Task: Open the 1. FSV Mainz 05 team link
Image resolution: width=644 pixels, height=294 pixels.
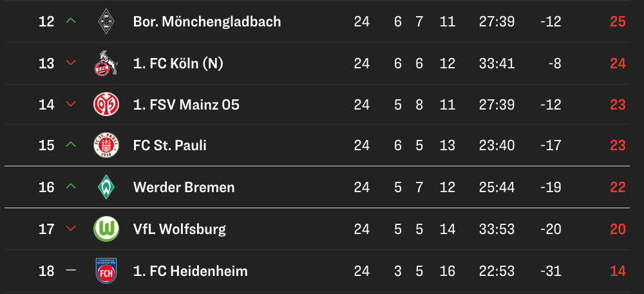Action: 186,104
